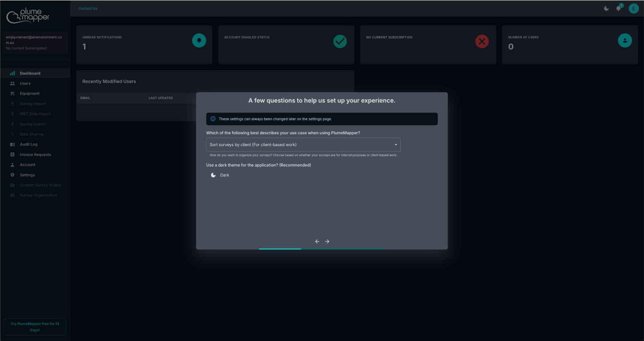Click the account enabled checkmark icon
644x341 pixels.
click(340, 41)
